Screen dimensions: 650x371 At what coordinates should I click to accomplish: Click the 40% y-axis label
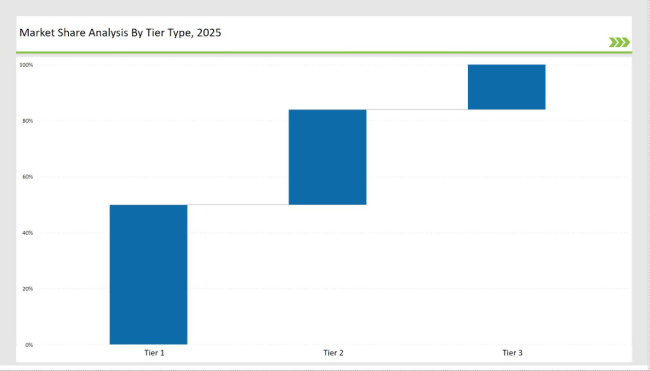coord(28,233)
